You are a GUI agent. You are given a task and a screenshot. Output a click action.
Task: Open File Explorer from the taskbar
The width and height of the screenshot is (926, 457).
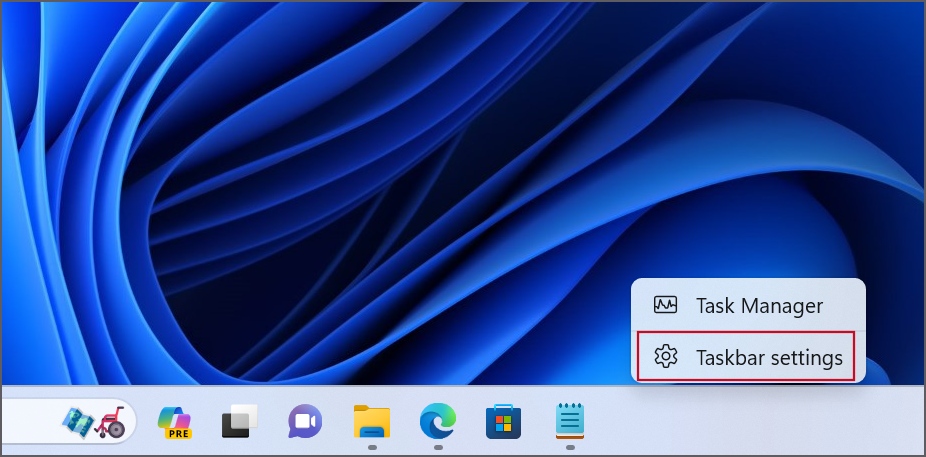click(x=371, y=422)
